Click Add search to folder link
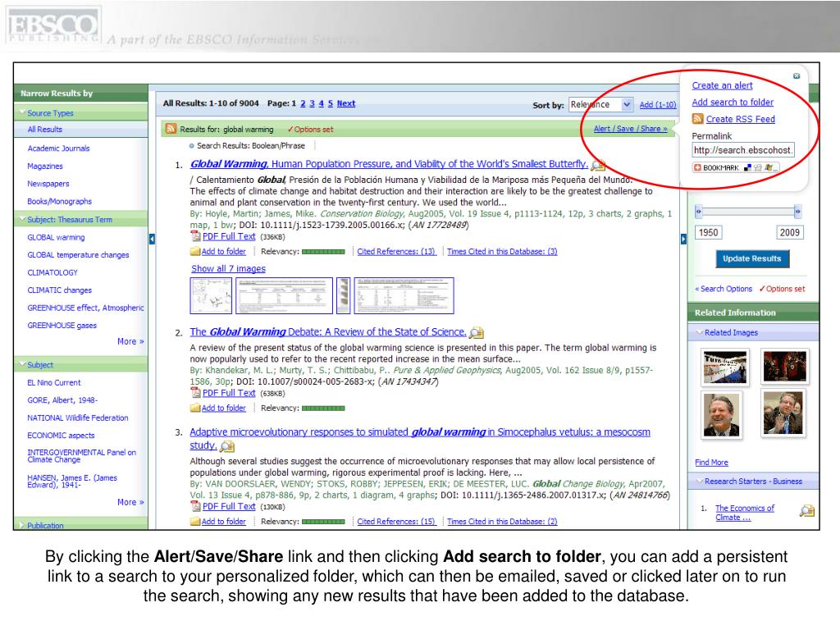 point(733,102)
